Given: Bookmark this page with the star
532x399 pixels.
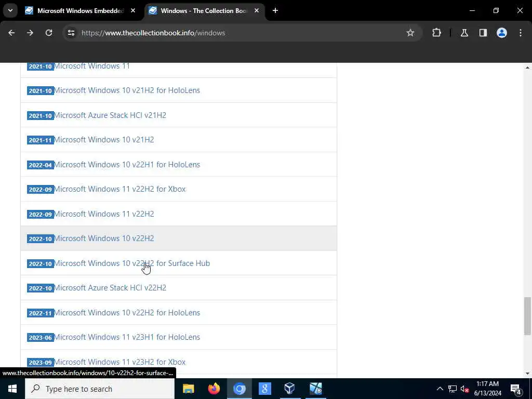Looking at the screenshot, I should [410, 33].
